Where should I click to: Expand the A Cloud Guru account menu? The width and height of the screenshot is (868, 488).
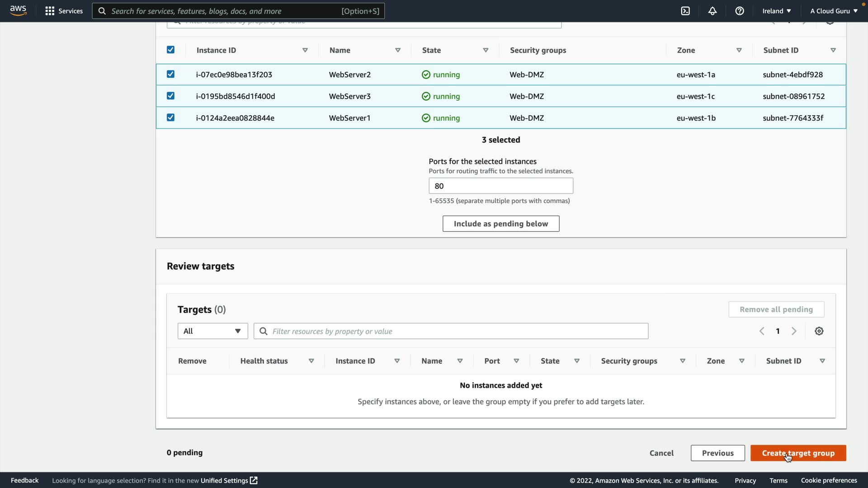833,11
